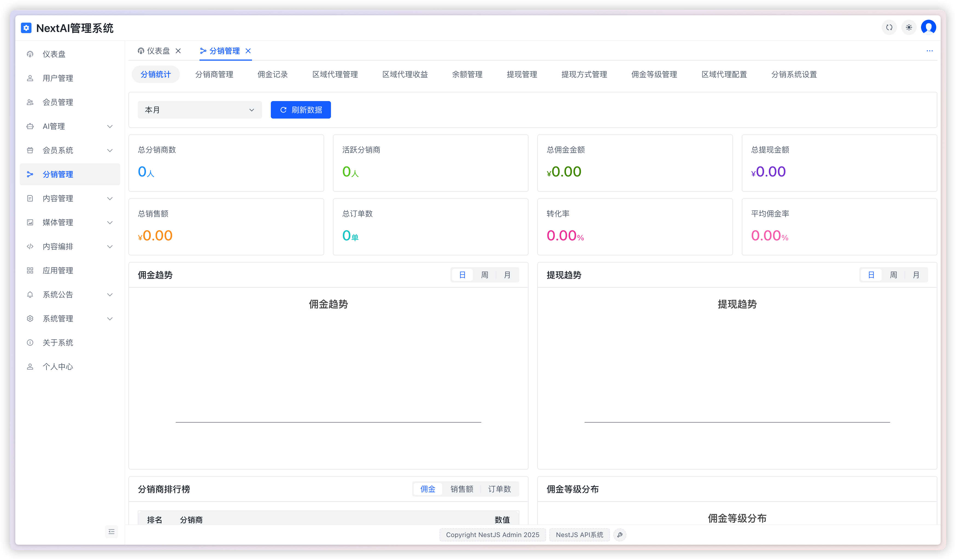Select the 分销统计 sub-tab
This screenshot has height=560, width=956.
point(156,74)
